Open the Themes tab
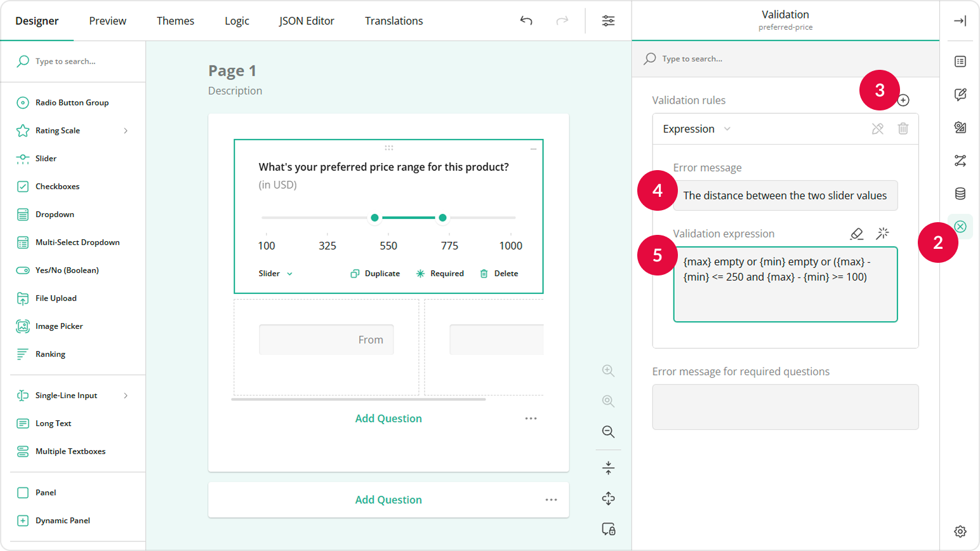Viewport: 980px width, 551px height. coord(175,21)
